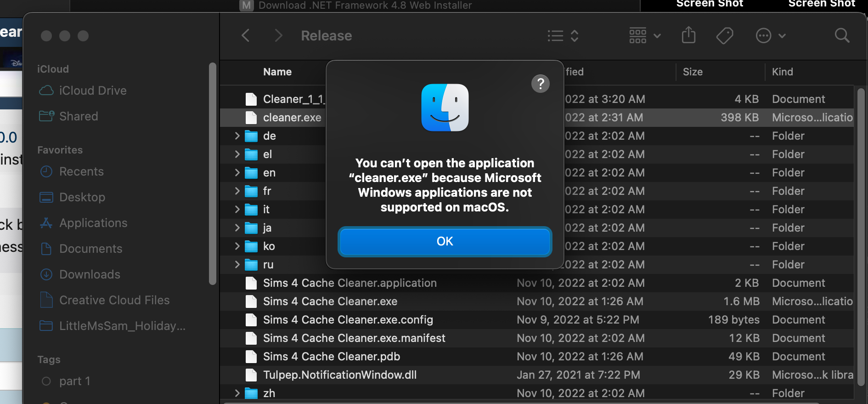Expand the 'fr' folder
This screenshot has width=868, height=404.
237,191
